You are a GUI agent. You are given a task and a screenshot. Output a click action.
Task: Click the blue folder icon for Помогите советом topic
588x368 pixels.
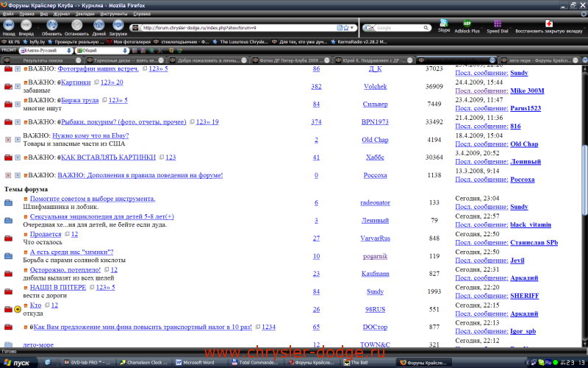[8, 203]
